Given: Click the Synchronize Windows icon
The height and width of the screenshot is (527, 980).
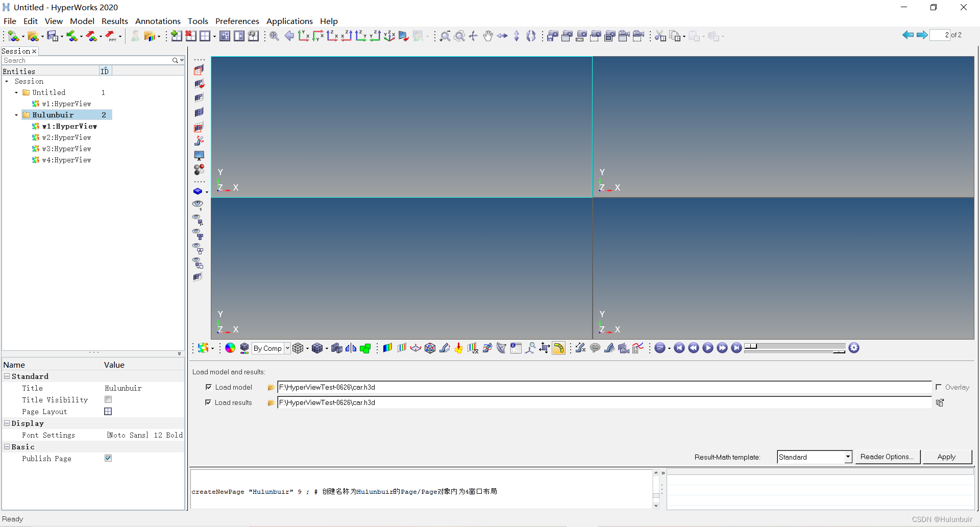Looking at the screenshot, I should point(253,36).
